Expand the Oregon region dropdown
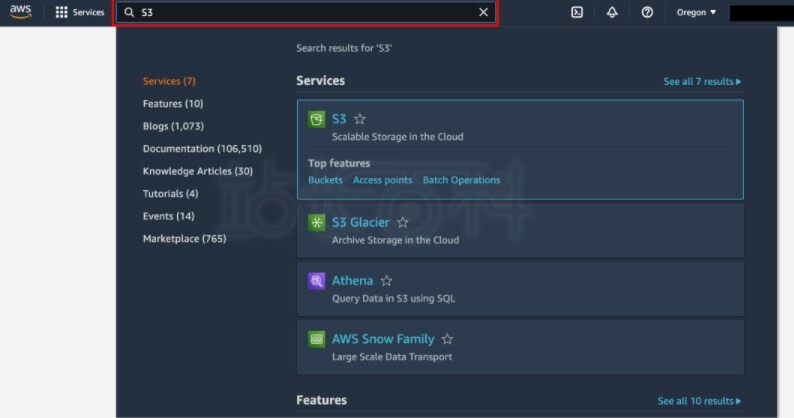 pyautogui.click(x=696, y=12)
